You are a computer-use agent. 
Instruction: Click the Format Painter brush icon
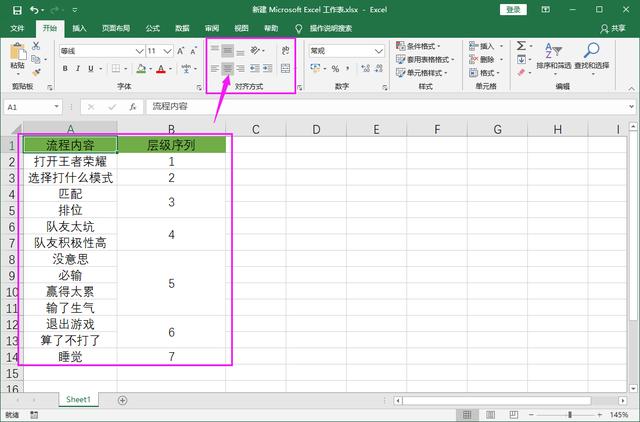pyautogui.click(x=36, y=73)
